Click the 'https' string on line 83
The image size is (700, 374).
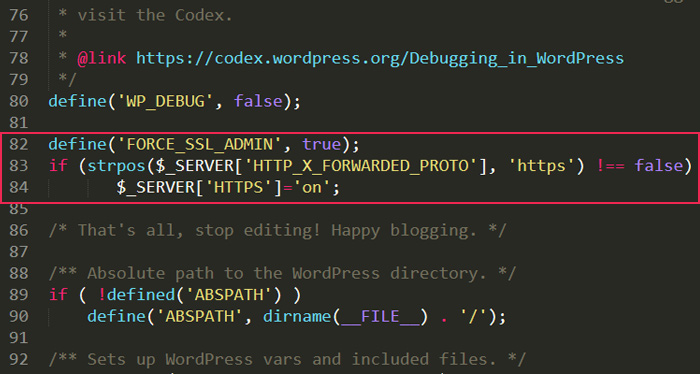click(x=541, y=166)
